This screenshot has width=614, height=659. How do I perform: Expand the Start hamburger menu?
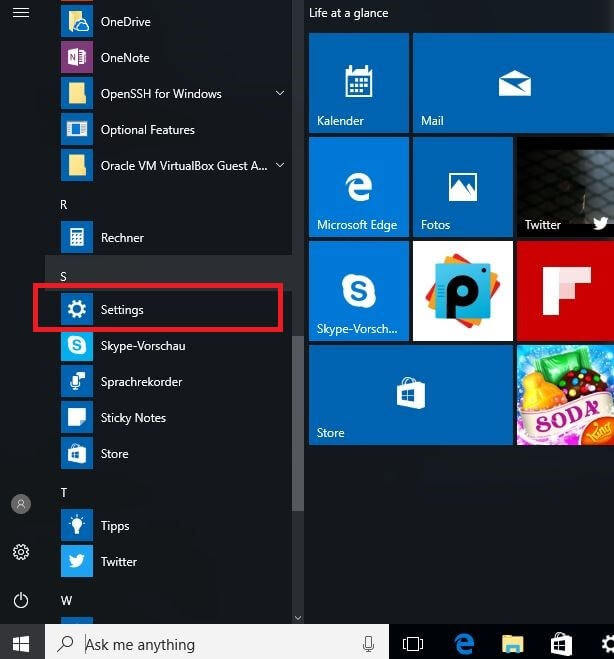(x=21, y=13)
